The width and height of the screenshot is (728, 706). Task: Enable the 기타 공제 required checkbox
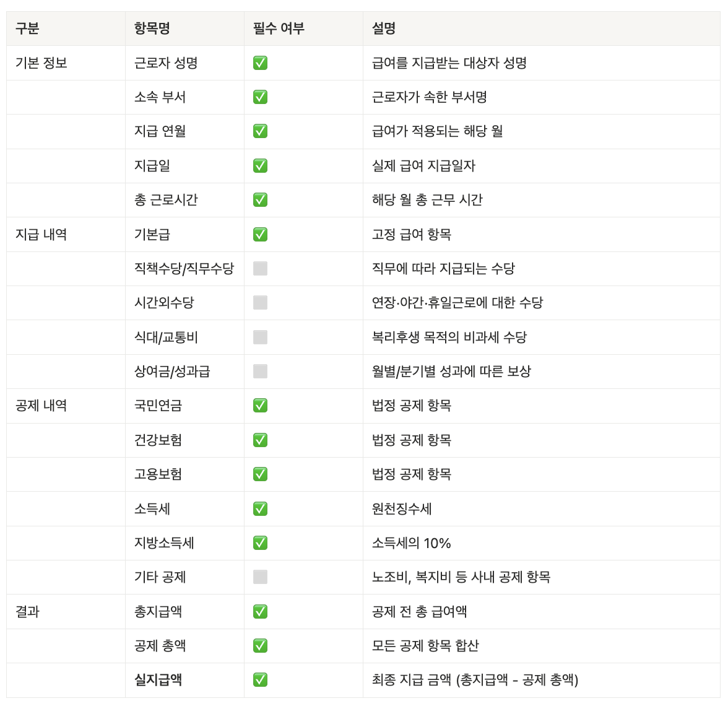point(260,577)
